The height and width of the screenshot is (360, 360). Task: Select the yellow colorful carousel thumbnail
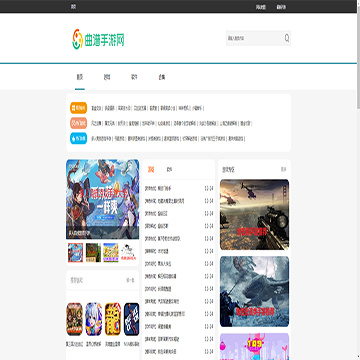111,252
